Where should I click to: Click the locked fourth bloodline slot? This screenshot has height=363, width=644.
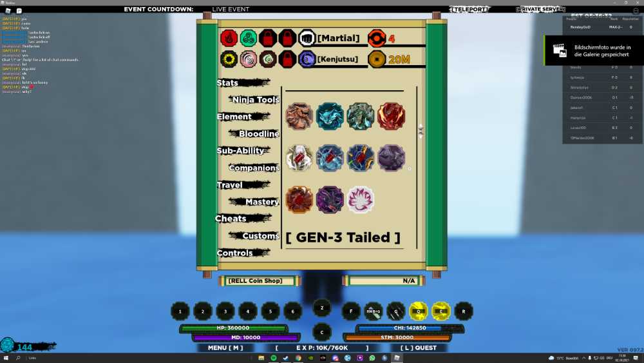287,59
